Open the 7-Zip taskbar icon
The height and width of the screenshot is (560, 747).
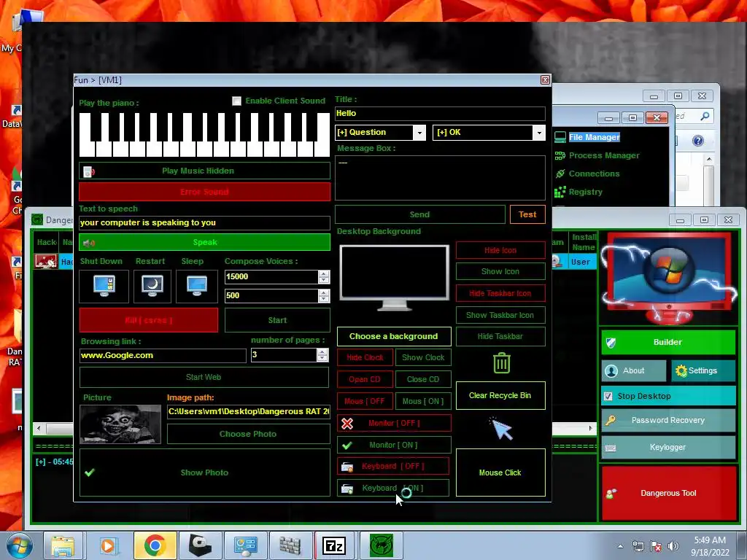pos(334,545)
